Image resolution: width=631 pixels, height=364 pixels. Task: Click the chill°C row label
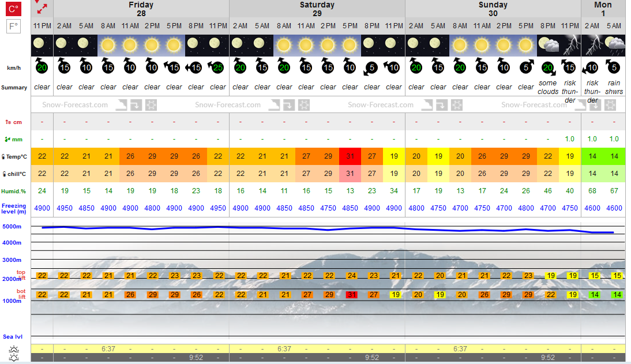point(14,174)
